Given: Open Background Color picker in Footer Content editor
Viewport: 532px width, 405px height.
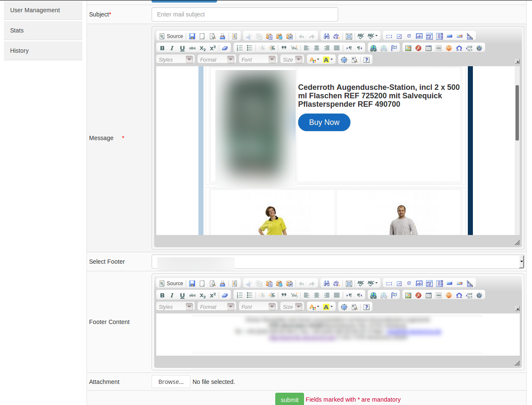Looking at the screenshot, I should [x=328, y=307].
